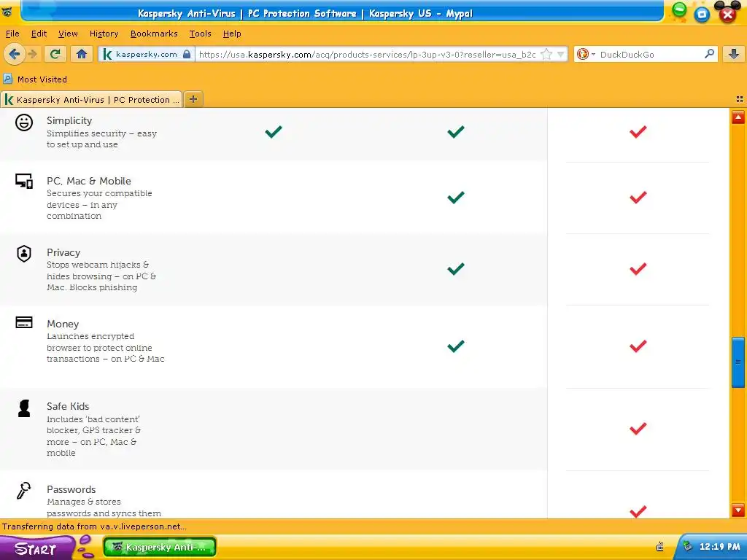
Task: Open the Most Visited bookmarks folder
Action: pos(35,79)
